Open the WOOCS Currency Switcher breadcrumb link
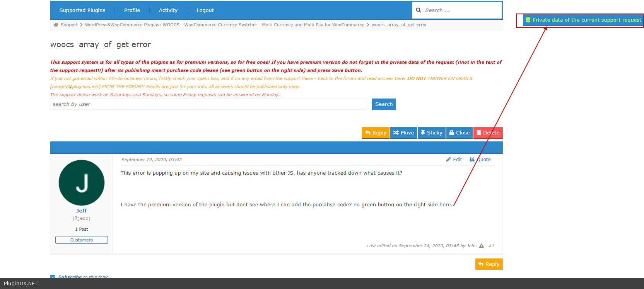This screenshot has height=289, width=644. click(x=225, y=25)
